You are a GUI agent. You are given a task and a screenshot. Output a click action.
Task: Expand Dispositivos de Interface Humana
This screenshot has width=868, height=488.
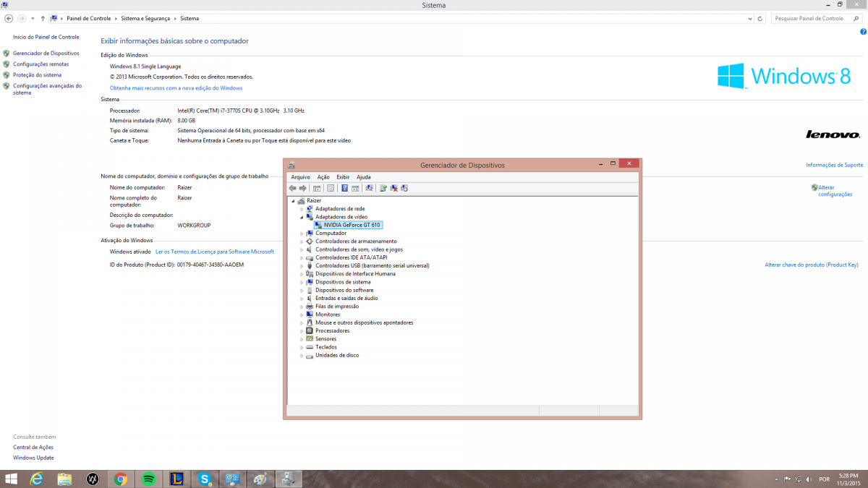pos(302,274)
